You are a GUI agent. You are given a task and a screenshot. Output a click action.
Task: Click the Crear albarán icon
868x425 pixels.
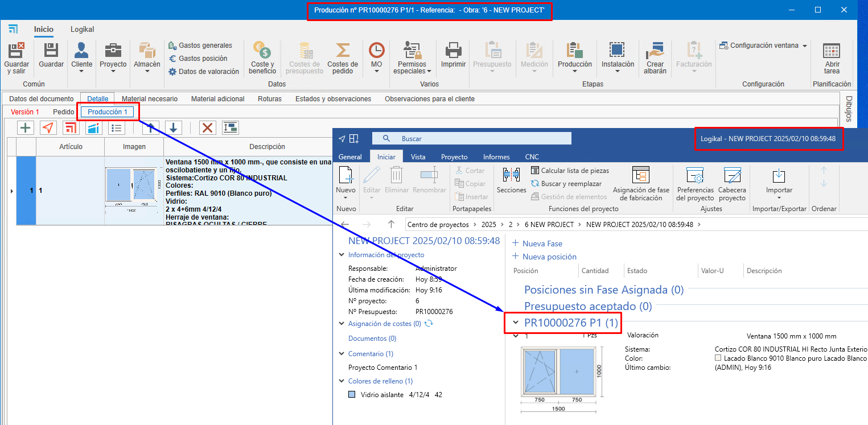[655, 50]
